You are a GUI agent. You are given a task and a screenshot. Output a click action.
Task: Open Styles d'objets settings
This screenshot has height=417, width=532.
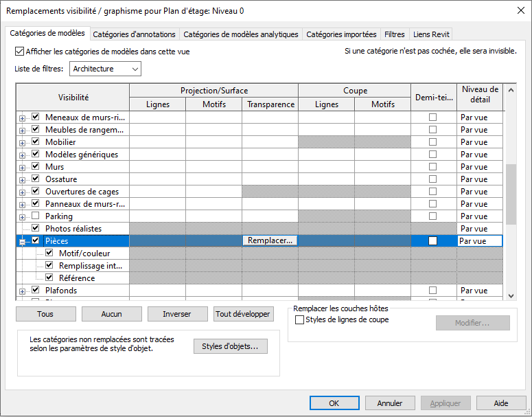(x=230, y=346)
